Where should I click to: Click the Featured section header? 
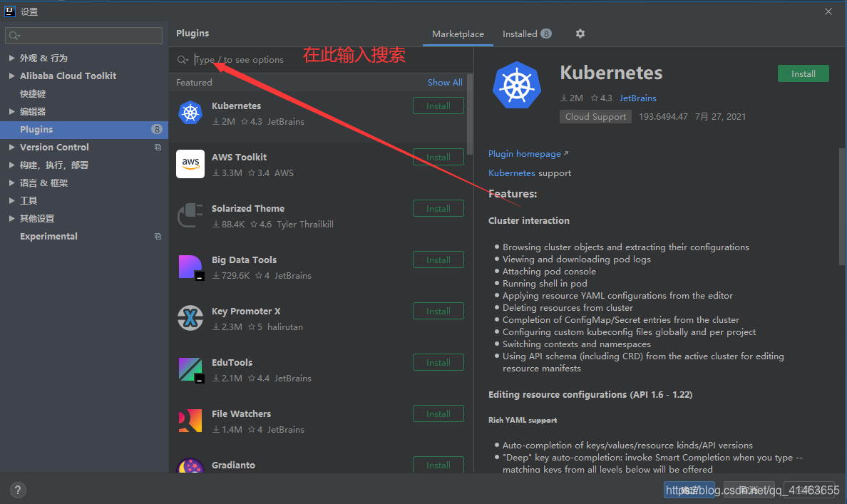click(194, 82)
